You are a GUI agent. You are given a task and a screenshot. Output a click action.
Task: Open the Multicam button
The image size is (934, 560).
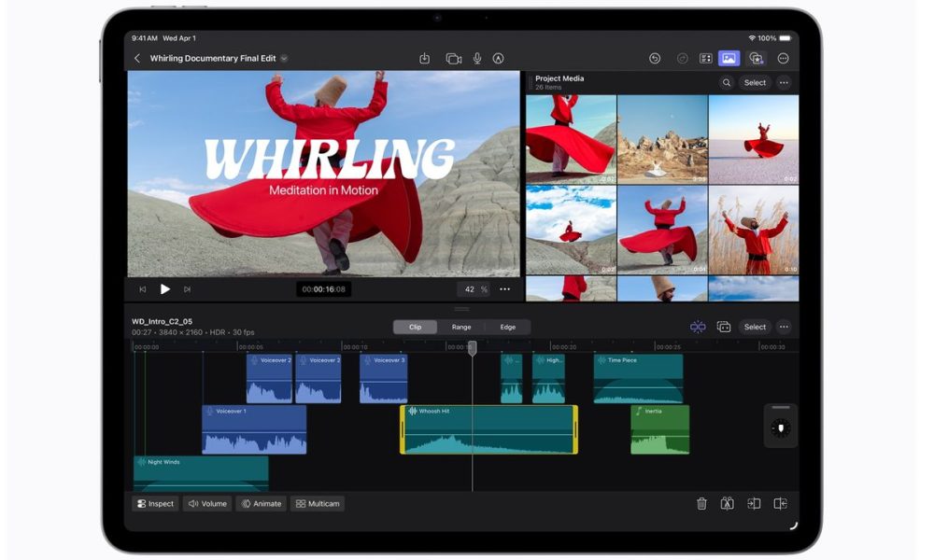(x=318, y=504)
